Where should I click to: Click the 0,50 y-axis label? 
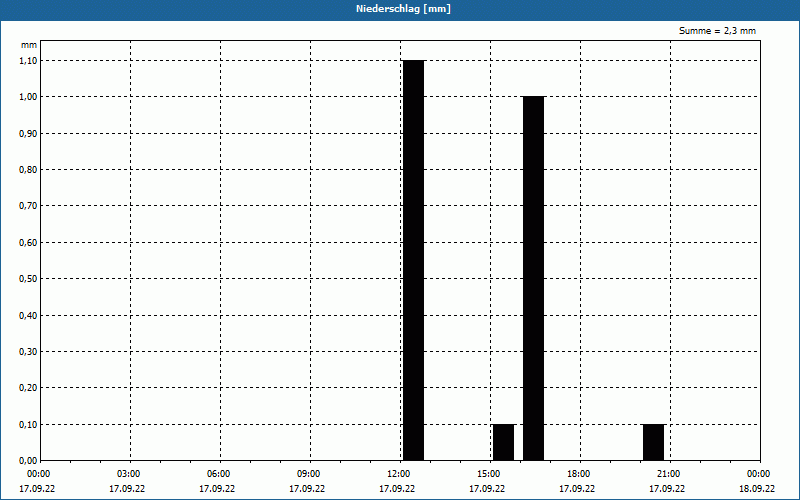tap(28, 279)
